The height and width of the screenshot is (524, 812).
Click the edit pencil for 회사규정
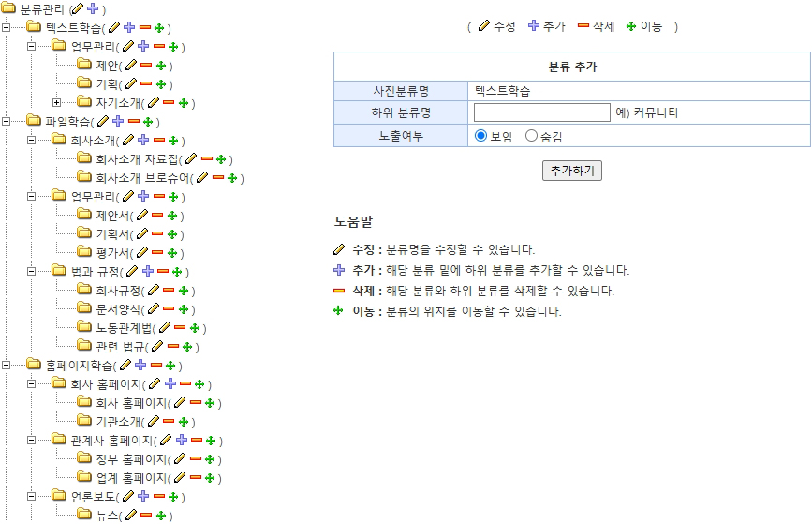(154, 290)
